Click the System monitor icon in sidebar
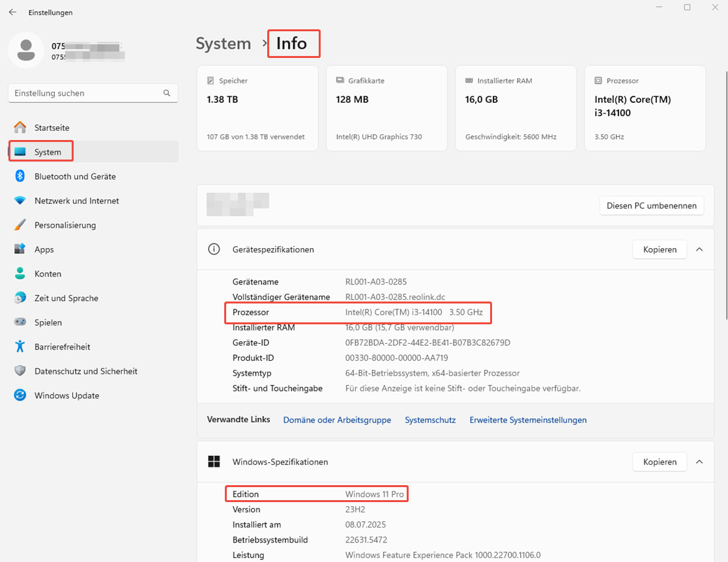This screenshot has width=728, height=562. pos(20,152)
